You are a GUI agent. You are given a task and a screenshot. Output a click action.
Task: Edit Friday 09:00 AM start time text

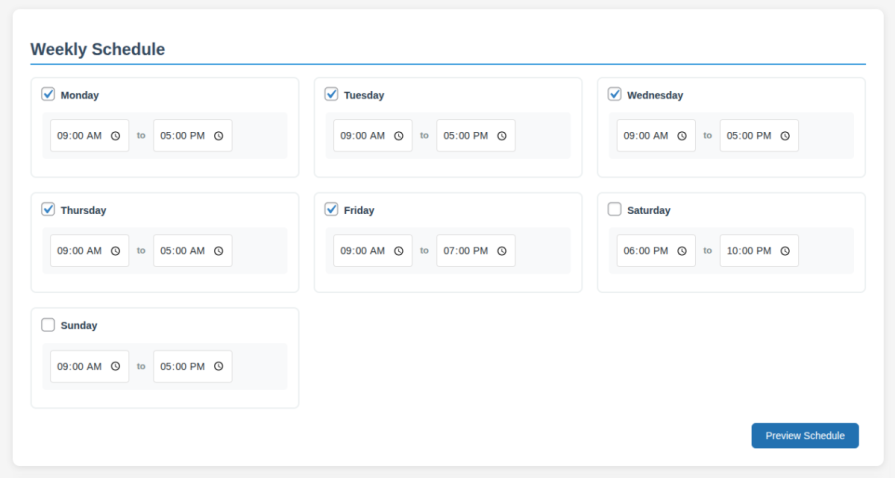[x=362, y=251]
